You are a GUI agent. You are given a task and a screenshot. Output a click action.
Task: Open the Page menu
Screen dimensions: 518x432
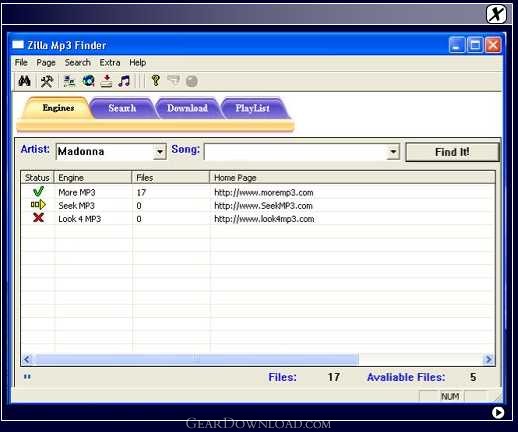46,62
